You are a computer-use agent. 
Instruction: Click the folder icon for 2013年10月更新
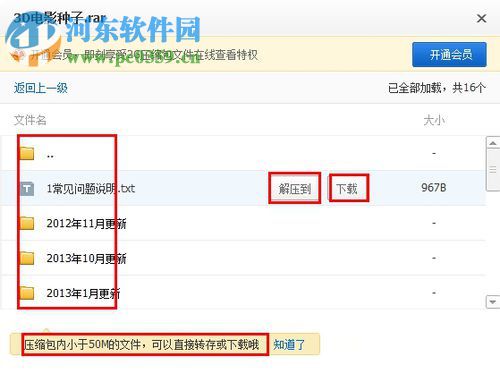click(27, 258)
